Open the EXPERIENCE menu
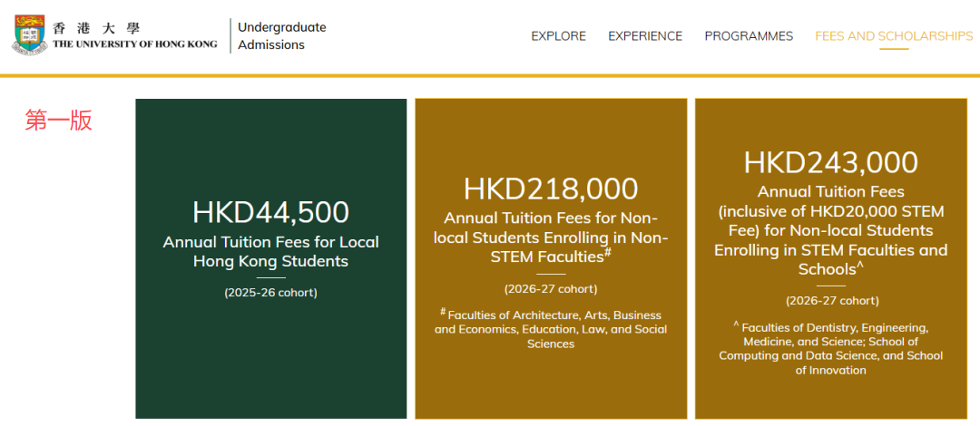Viewport: 980px width, 426px height. coord(645,36)
